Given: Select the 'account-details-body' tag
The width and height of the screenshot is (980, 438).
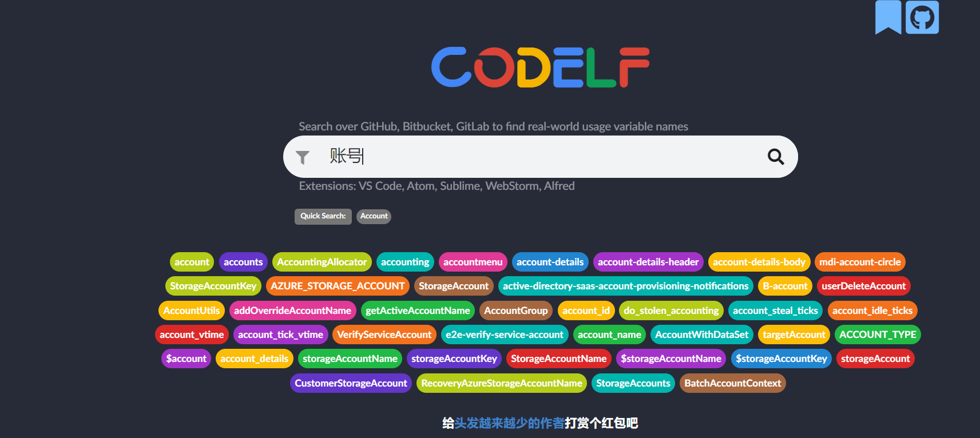Looking at the screenshot, I should click(759, 262).
